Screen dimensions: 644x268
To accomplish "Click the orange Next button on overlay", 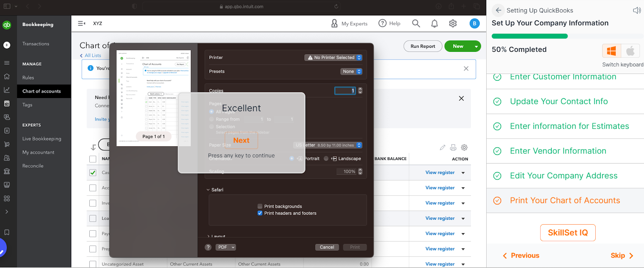I will (242, 140).
